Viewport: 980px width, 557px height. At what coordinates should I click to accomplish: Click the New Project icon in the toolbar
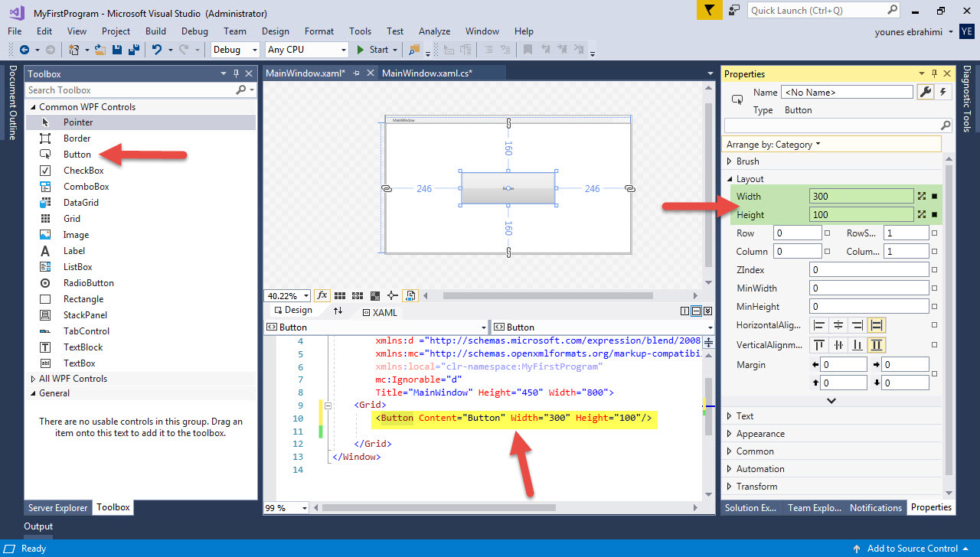[75, 49]
